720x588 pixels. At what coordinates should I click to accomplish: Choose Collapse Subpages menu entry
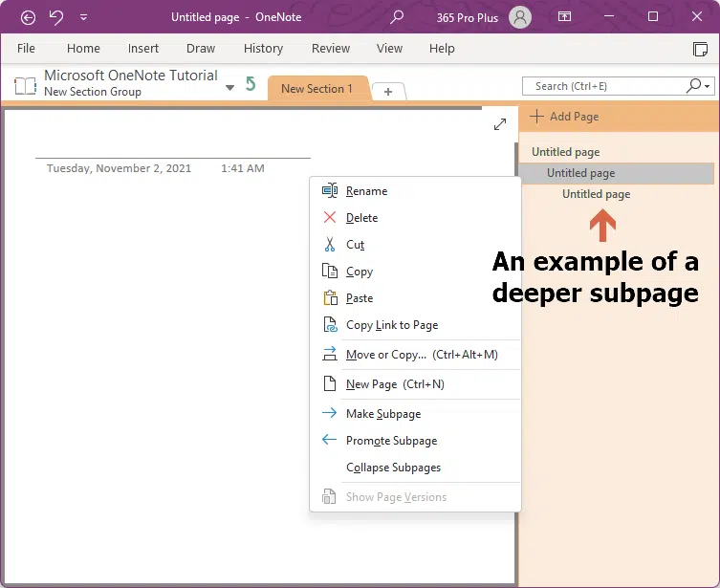coord(415,468)
